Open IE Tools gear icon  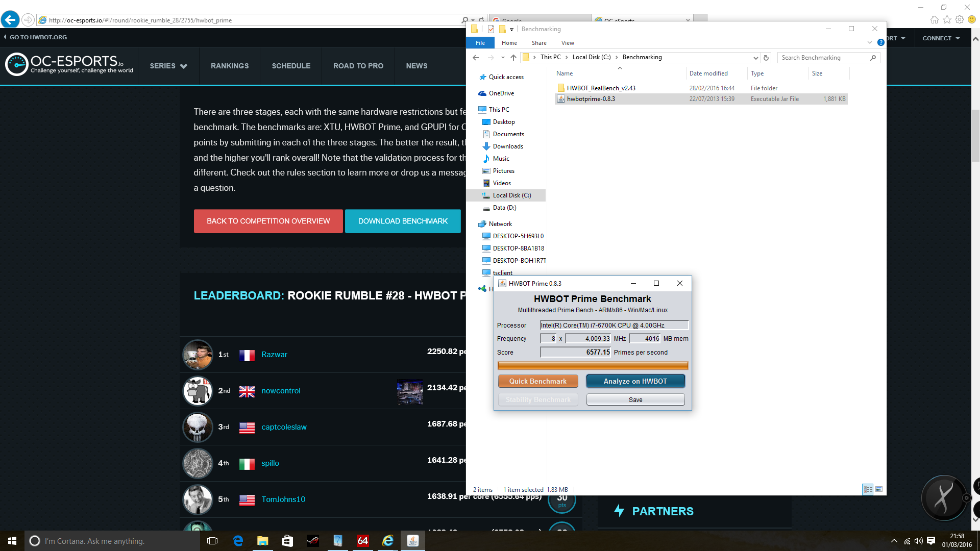[x=960, y=20]
